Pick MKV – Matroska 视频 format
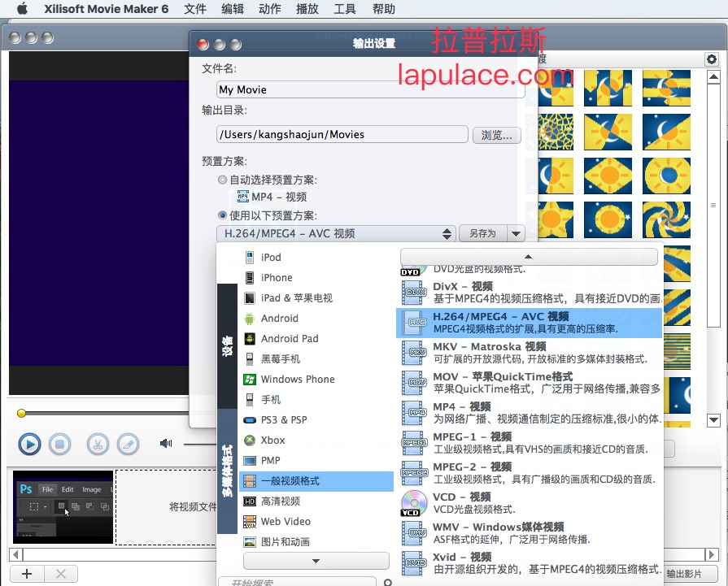 click(530, 353)
